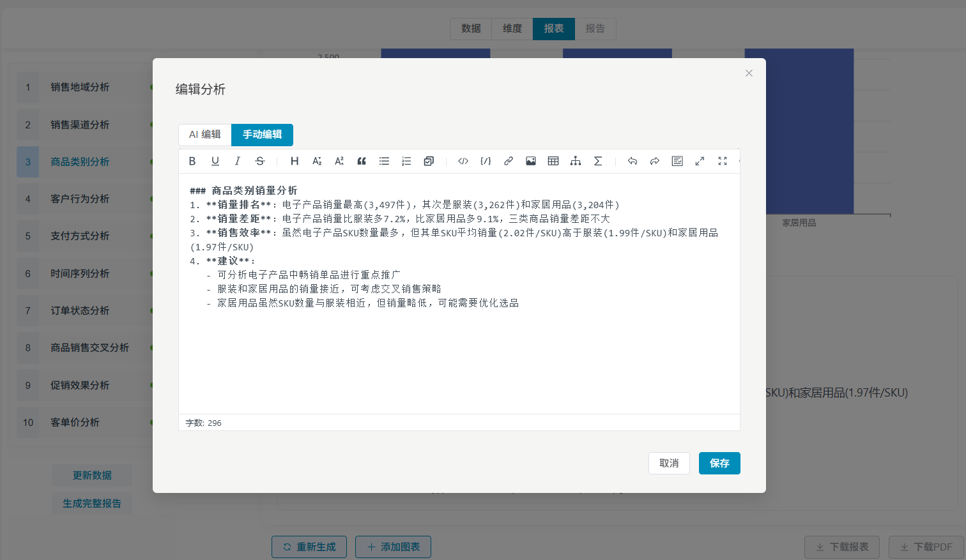Click the 取消 button
The height and width of the screenshot is (560, 966).
click(x=669, y=463)
